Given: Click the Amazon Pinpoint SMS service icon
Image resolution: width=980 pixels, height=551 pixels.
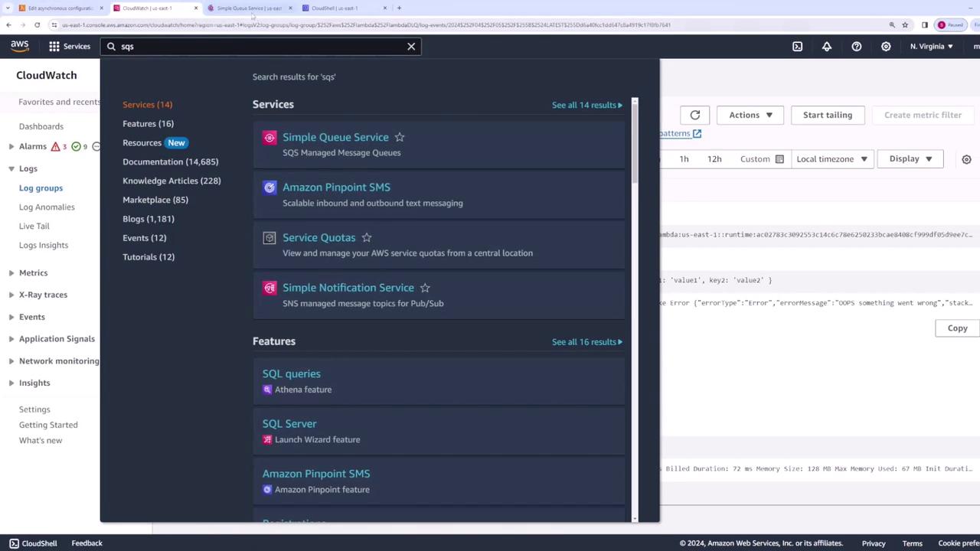Looking at the screenshot, I should tap(269, 187).
